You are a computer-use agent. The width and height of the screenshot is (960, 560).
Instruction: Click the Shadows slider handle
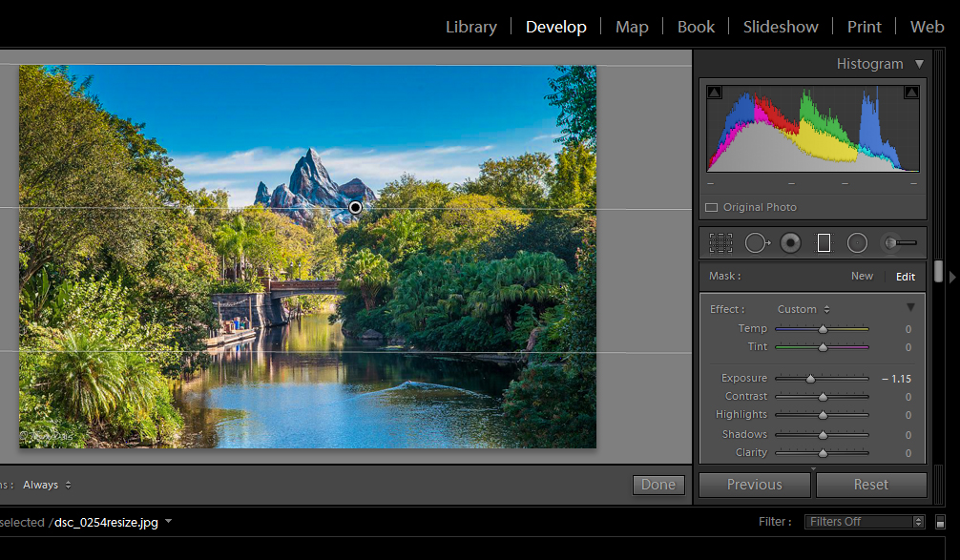[x=823, y=435]
